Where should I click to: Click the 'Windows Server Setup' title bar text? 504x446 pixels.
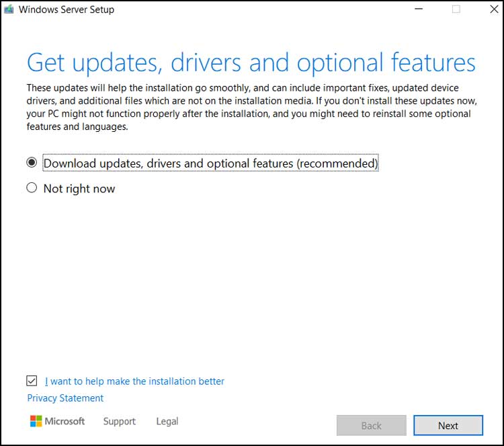point(66,9)
